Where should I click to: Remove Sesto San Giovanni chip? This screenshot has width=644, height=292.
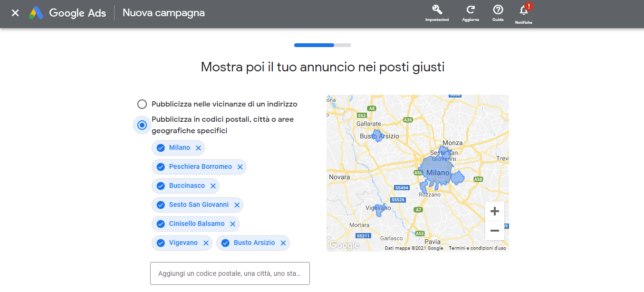point(237,205)
